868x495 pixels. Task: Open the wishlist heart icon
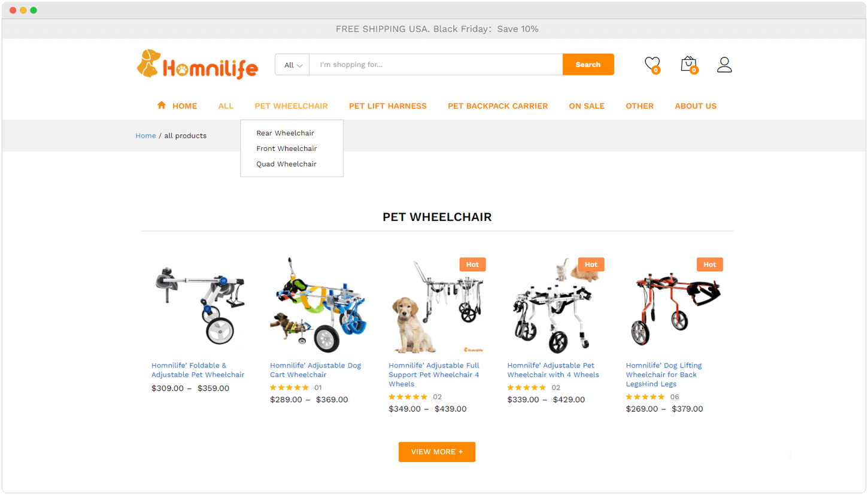coord(652,64)
